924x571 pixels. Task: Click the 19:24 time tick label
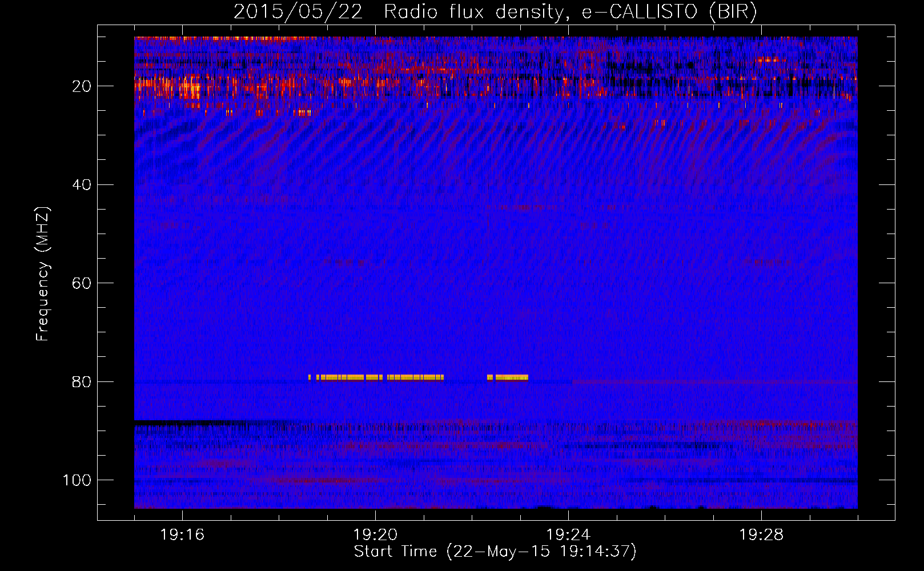[x=568, y=535]
